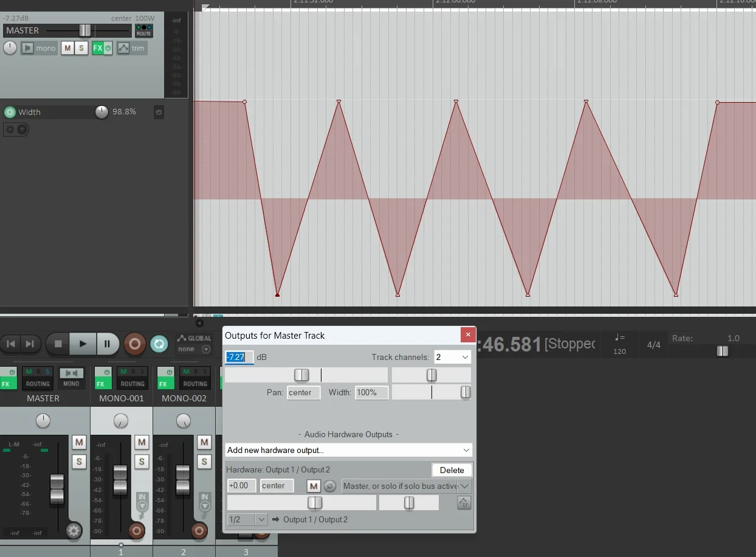756x557 pixels.
Task: Arm MONO-001 for recording in the mixer
Action: [x=137, y=531]
